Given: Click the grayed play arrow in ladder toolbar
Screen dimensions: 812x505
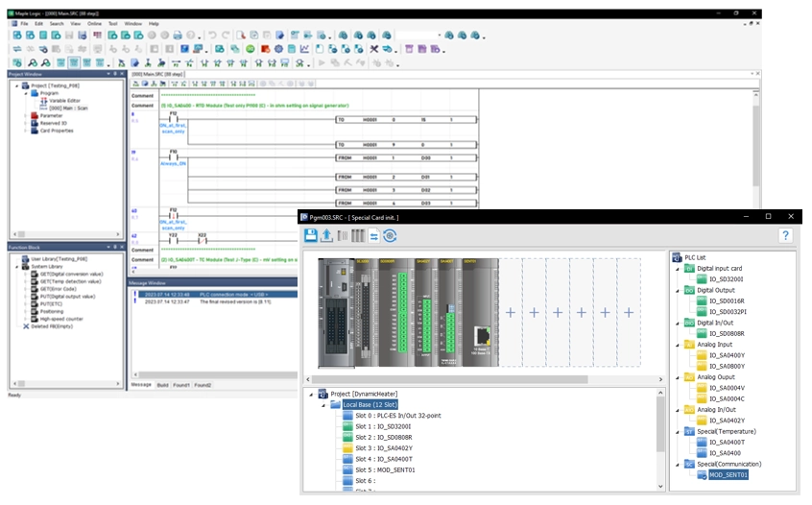Looking at the screenshot, I should [x=322, y=62].
